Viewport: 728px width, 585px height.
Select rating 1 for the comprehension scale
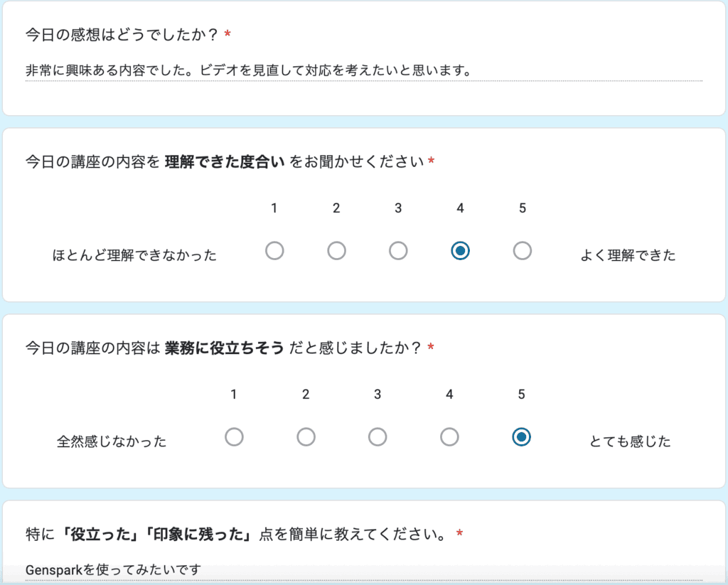pyautogui.click(x=274, y=250)
